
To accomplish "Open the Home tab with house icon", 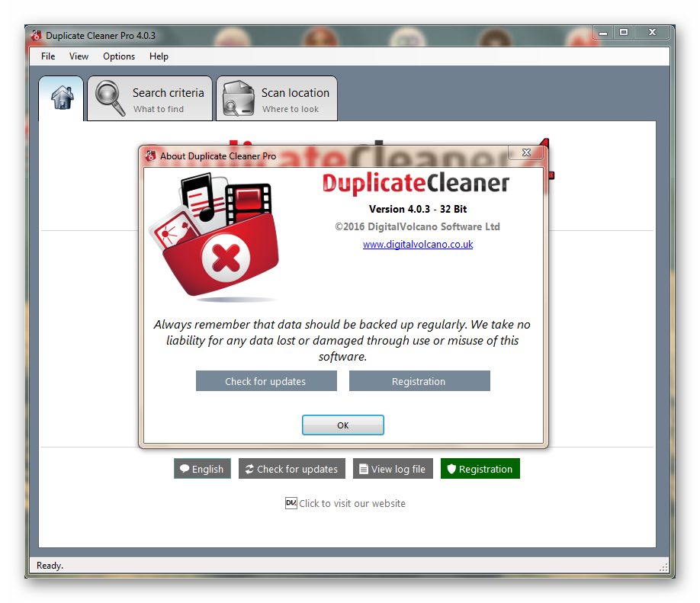I will click(61, 98).
